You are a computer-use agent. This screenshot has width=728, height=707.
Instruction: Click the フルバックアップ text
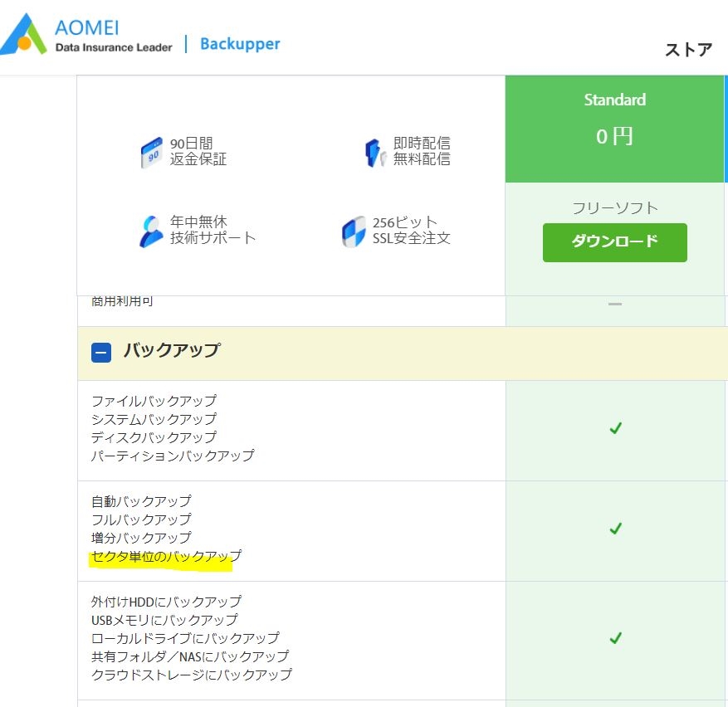coord(142,519)
